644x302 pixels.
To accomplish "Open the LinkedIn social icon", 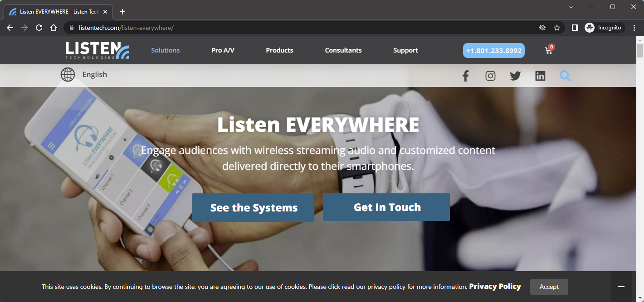I will [x=540, y=76].
